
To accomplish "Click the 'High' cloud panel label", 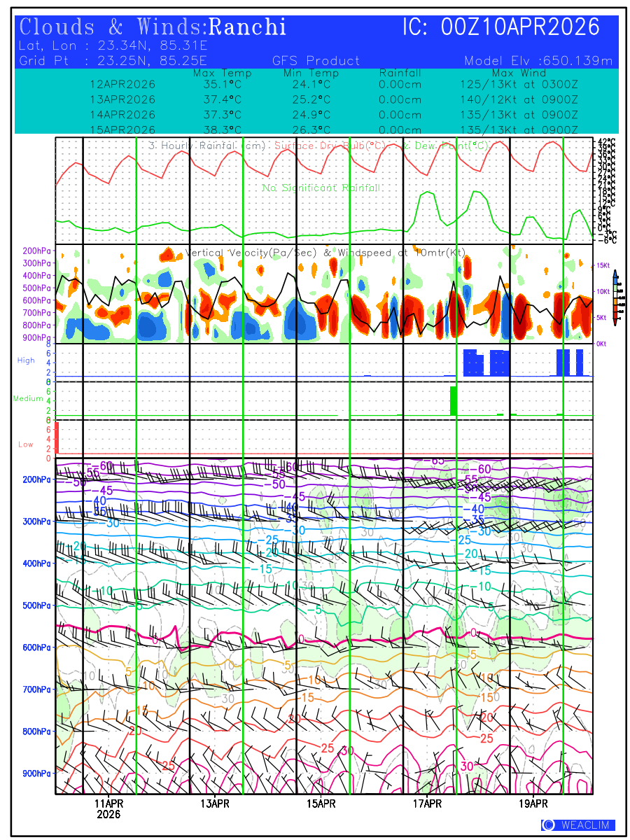I will [26, 360].
